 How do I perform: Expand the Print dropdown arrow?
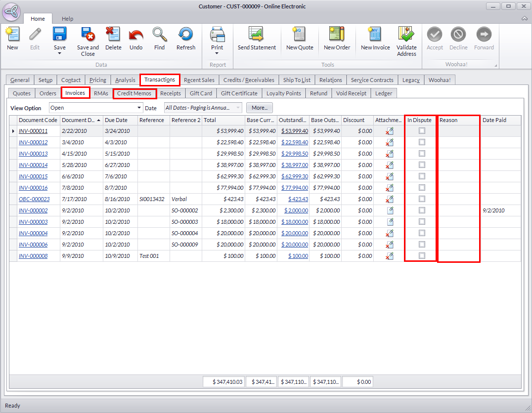pyautogui.click(x=217, y=54)
